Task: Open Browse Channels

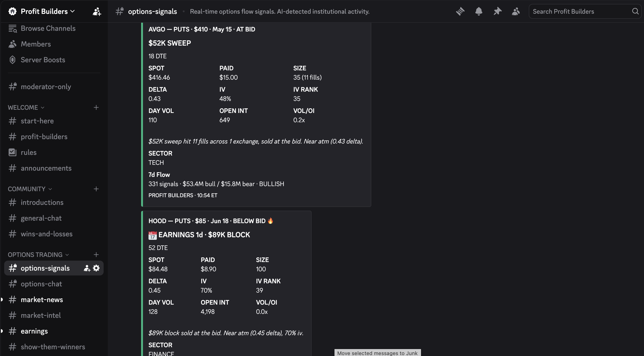Action: pyautogui.click(x=54, y=28)
